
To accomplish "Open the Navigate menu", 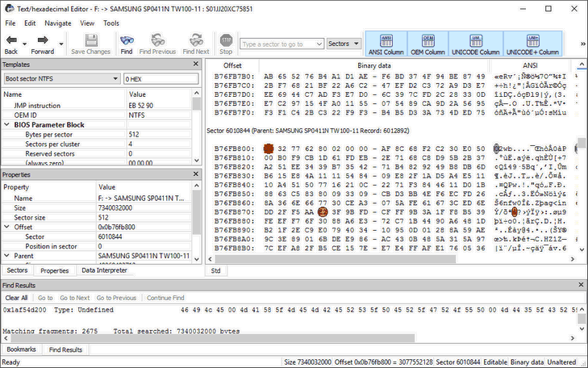I will click(58, 23).
